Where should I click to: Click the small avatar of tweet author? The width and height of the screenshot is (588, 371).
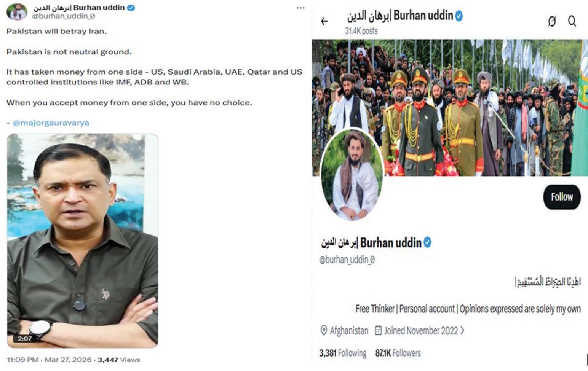click(x=17, y=11)
